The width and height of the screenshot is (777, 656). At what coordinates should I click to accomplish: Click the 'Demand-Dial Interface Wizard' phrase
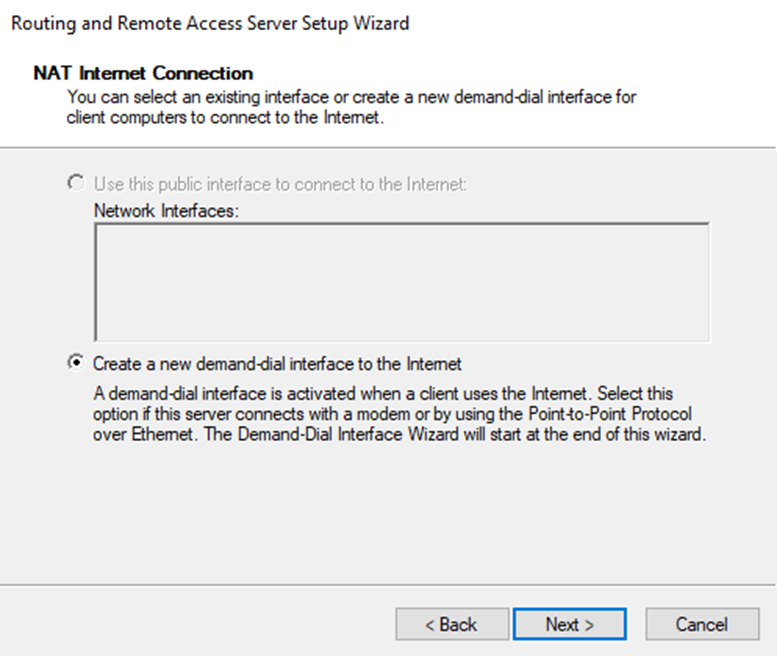tap(348, 435)
